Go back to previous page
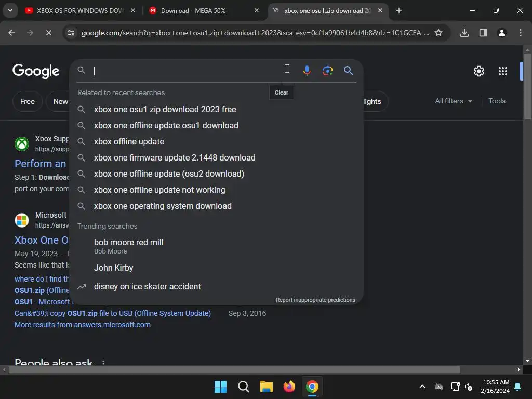The width and height of the screenshot is (532, 399). click(11, 33)
